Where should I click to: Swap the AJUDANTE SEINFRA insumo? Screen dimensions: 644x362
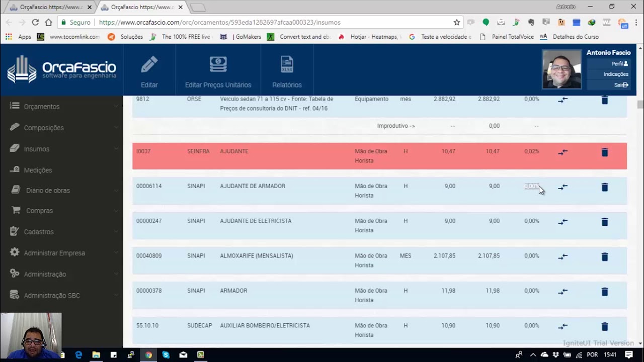[x=562, y=152]
